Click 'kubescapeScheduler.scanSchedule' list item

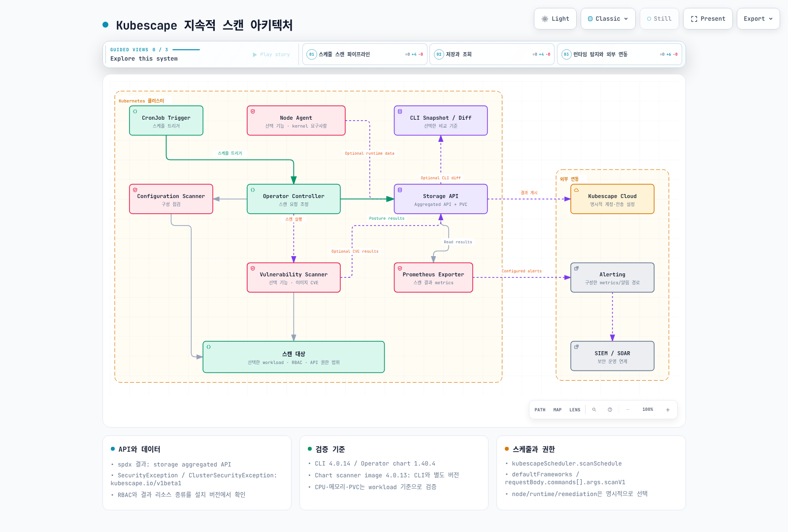point(566,464)
